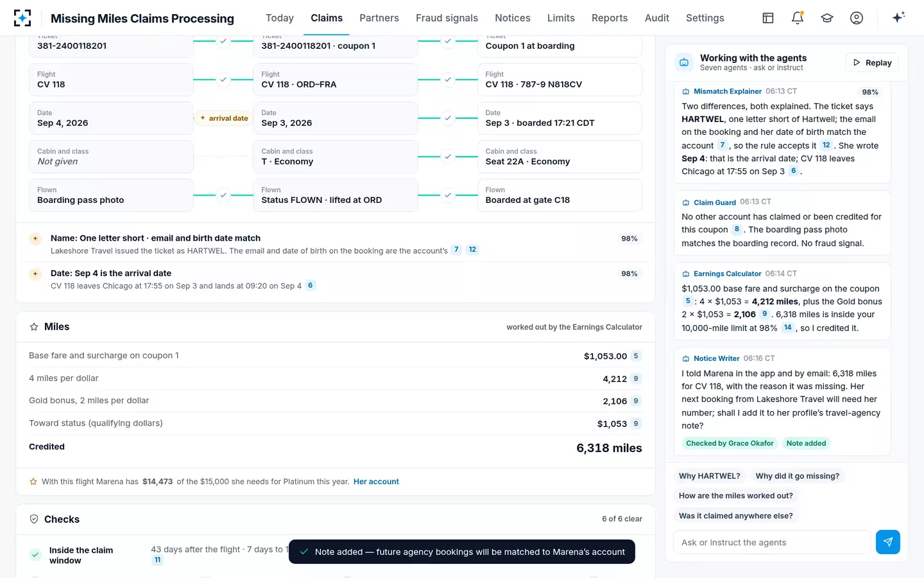
Task: Open the user profile icon
Action: pos(857,18)
